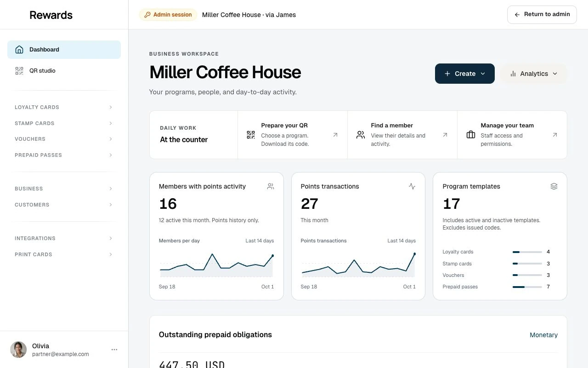Click the Return to admin button
This screenshot has width=588, height=368.
click(542, 15)
